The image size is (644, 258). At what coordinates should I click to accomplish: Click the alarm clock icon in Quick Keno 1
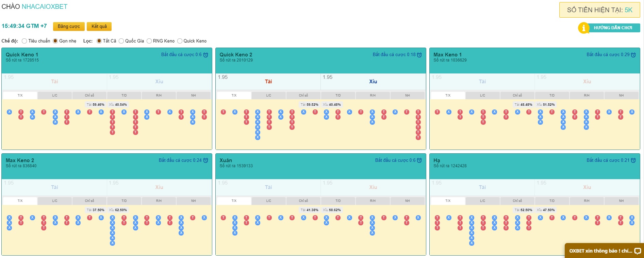point(206,55)
